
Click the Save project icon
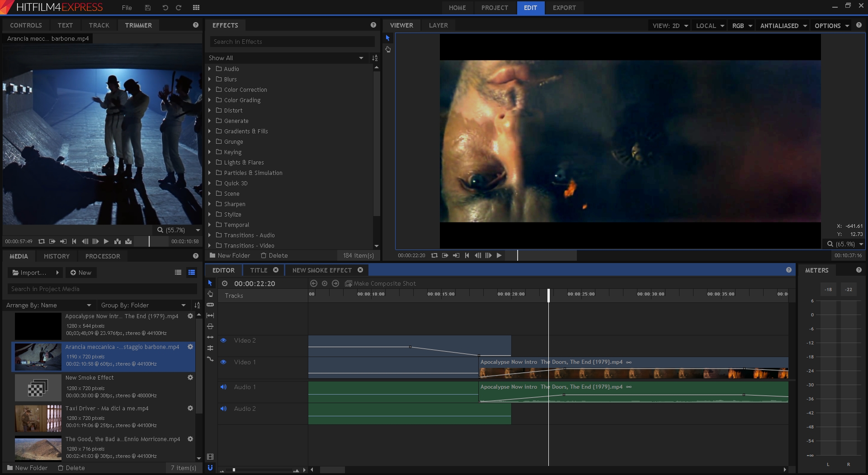tap(148, 8)
